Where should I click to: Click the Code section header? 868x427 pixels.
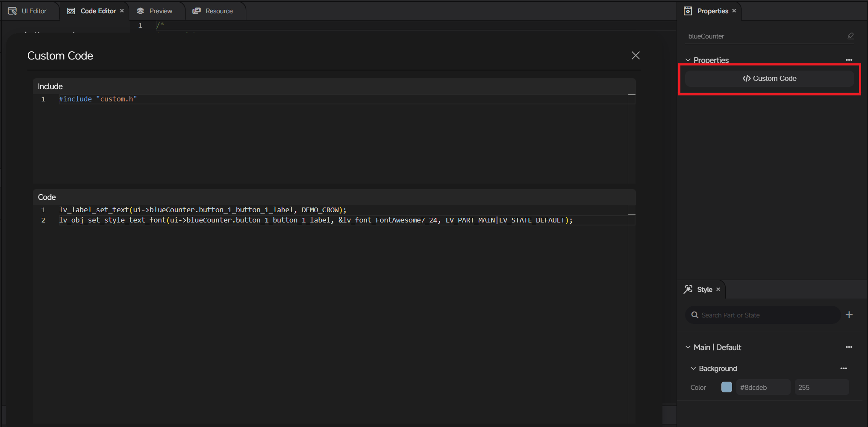pyautogui.click(x=334, y=197)
